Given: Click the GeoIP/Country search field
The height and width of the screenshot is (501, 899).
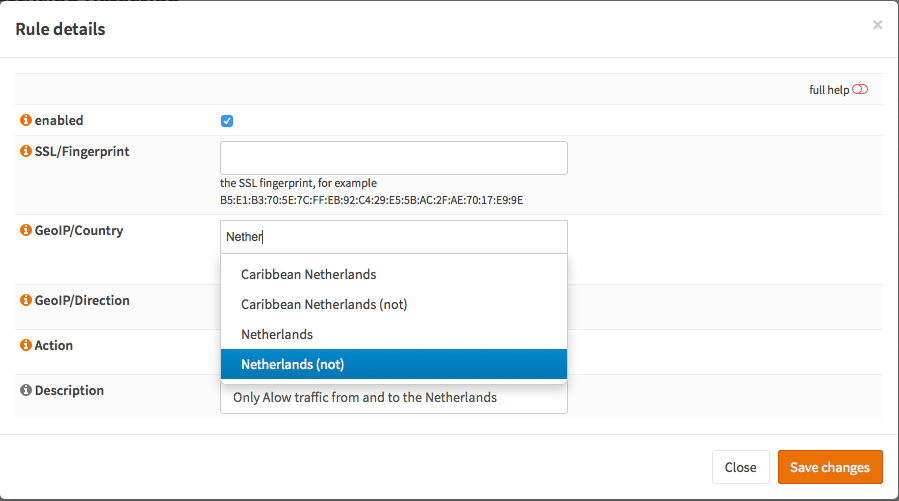Looking at the screenshot, I should tap(393, 237).
